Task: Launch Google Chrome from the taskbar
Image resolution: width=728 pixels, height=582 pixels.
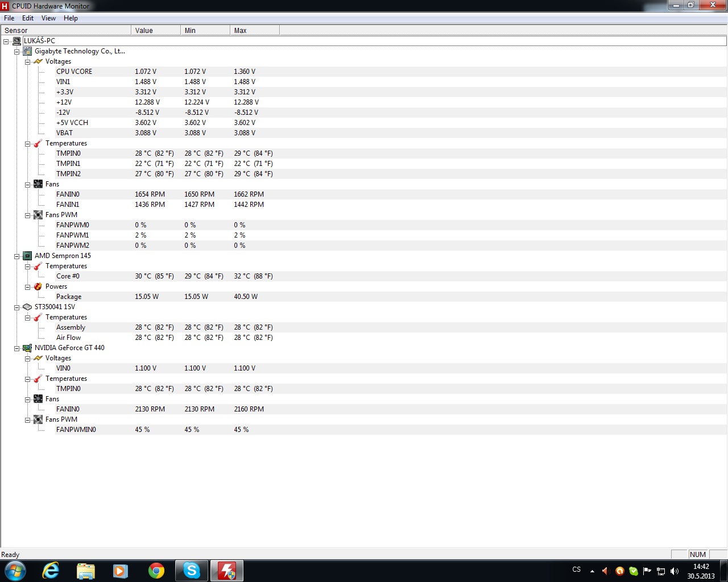Action: pyautogui.click(x=156, y=571)
